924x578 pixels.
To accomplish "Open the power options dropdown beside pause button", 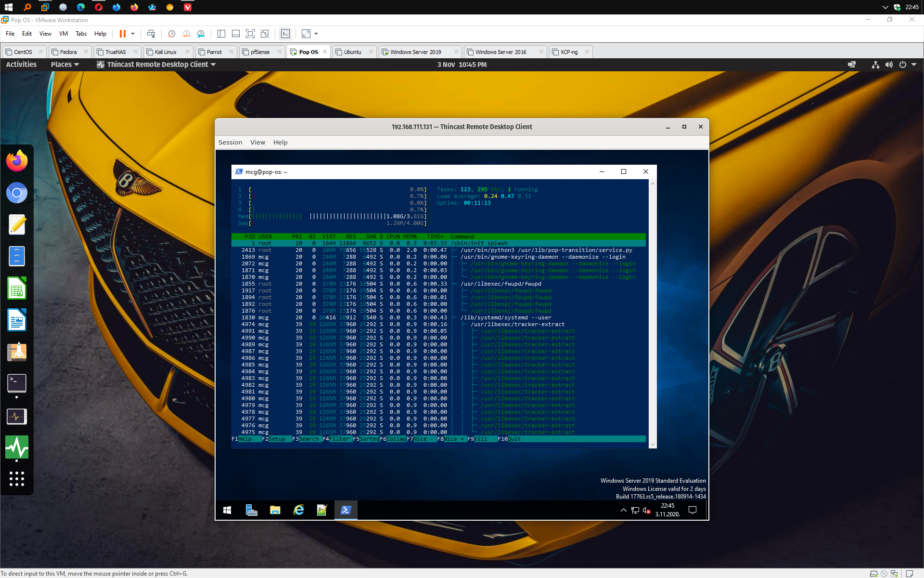I will pyautogui.click(x=133, y=34).
